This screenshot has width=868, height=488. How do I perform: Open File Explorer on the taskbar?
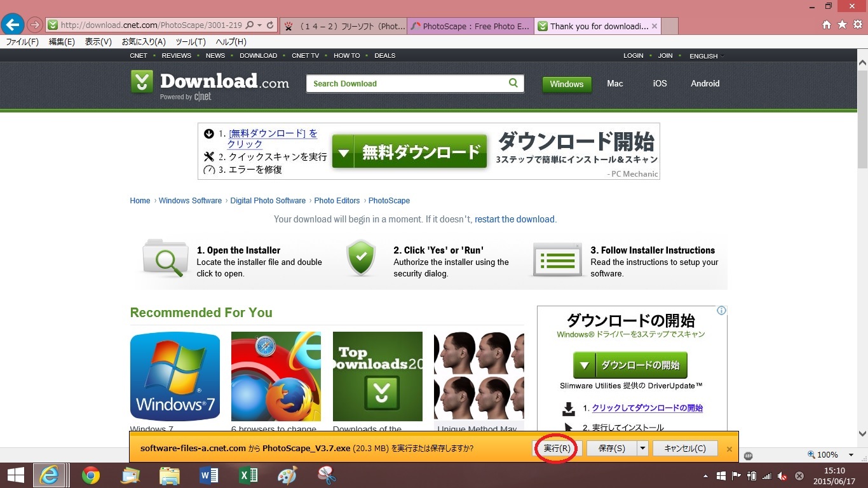170,475
